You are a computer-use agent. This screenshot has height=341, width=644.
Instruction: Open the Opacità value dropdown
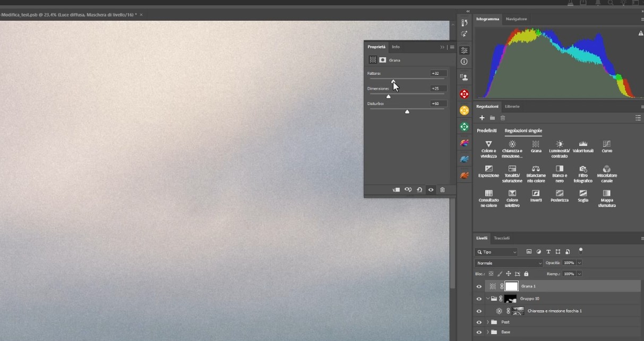click(579, 263)
